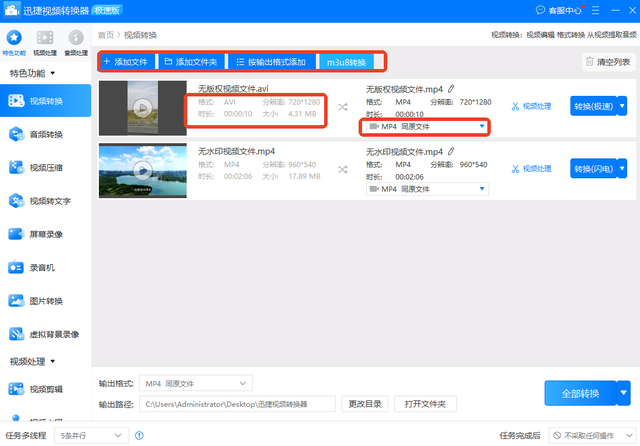
Task: Open 录音机 from the sidebar
Action: 45,268
